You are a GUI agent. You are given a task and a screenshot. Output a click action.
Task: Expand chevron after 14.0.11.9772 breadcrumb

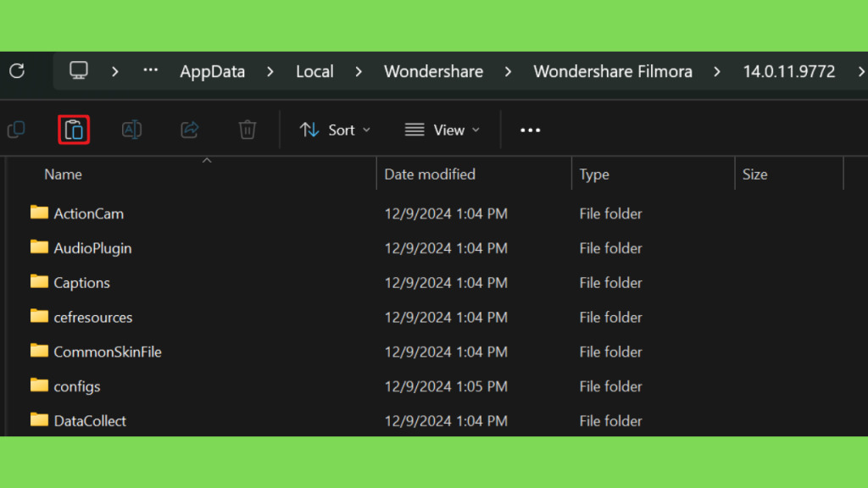pyautogui.click(x=861, y=71)
